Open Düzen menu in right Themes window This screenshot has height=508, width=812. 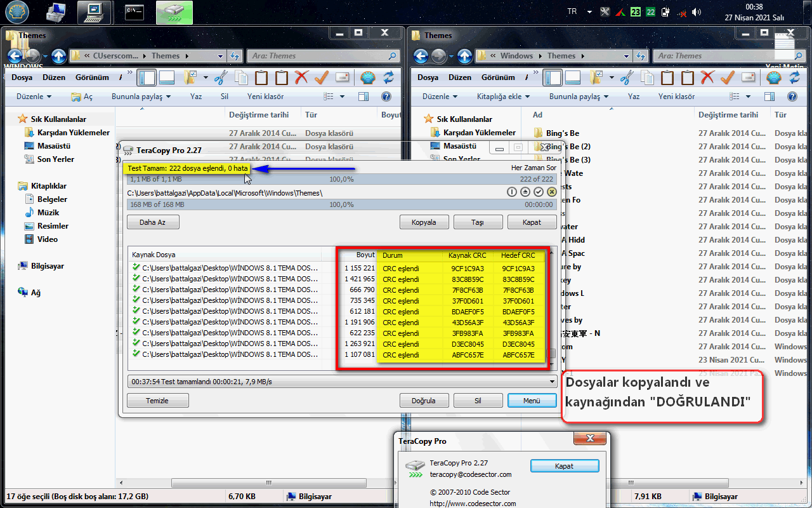460,77
